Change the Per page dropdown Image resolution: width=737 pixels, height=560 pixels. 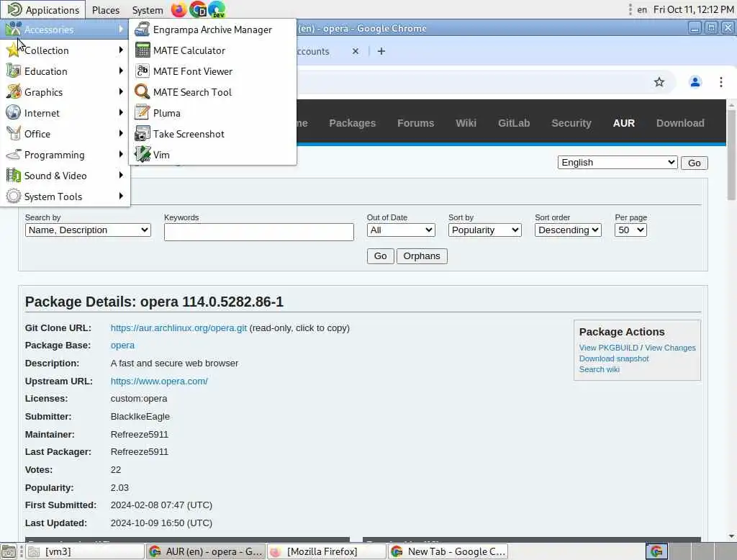coord(630,230)
